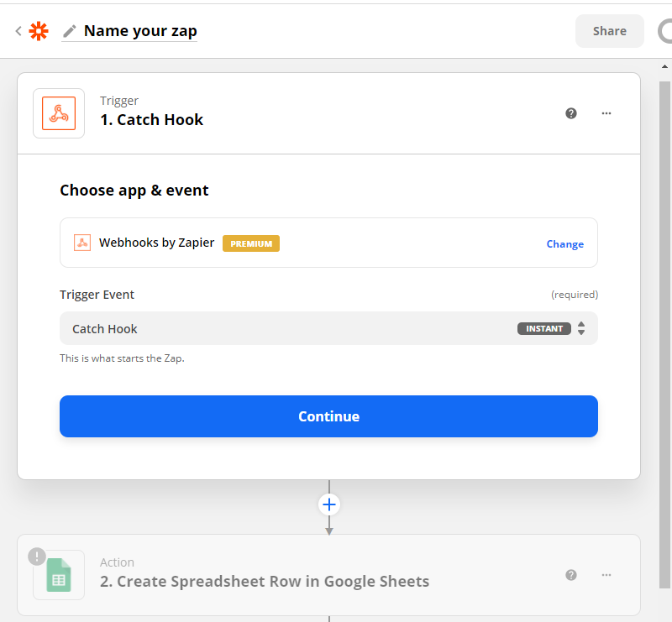Screen dimensions: 672x622
Task: Open more options for Catch Hook step
Action: tap(606, 113)
